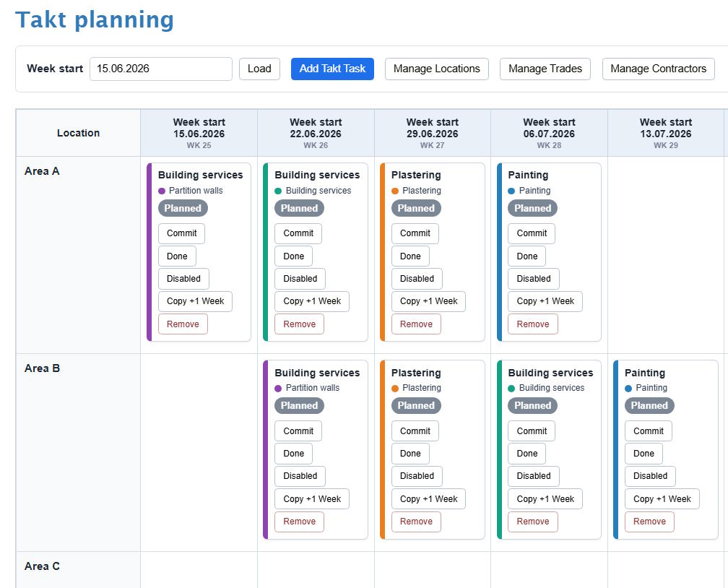Screen dimensions: 728x588
Task: Remove Area A WK 26 Building services task
Action: 299,324
